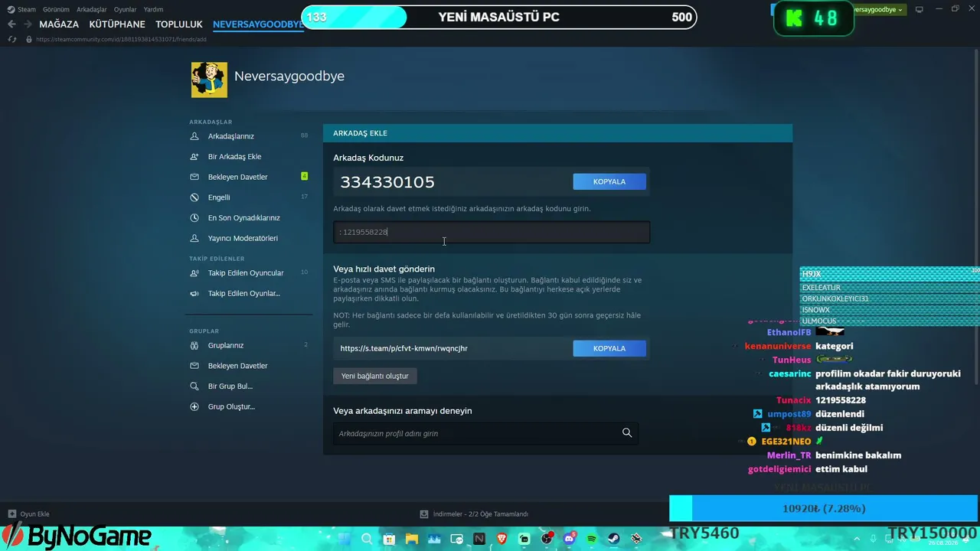980x551 pixels.
Task: Click the friend code input containing 1219558228
Action: (492, 232)
